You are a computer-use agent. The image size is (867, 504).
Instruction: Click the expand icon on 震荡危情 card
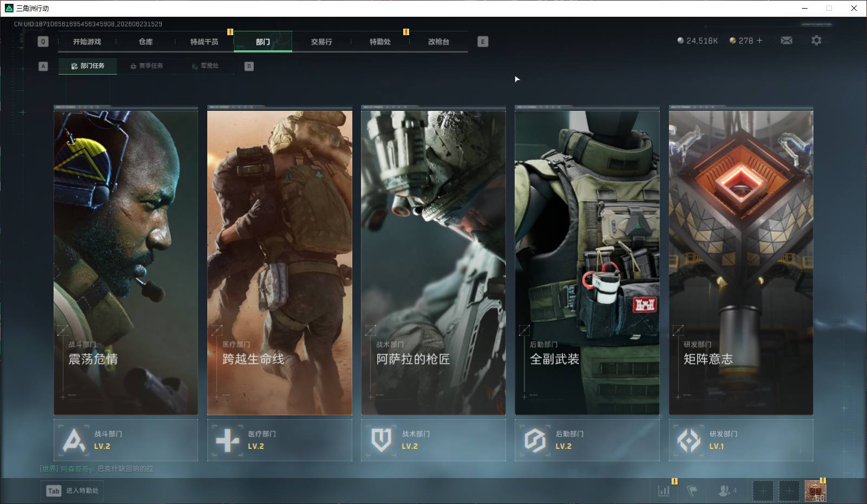(x=63, y=330)
